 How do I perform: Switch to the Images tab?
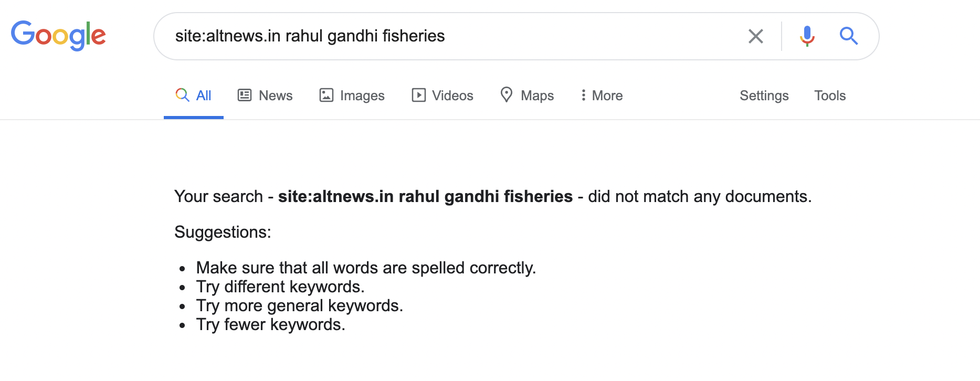[362, 96]
